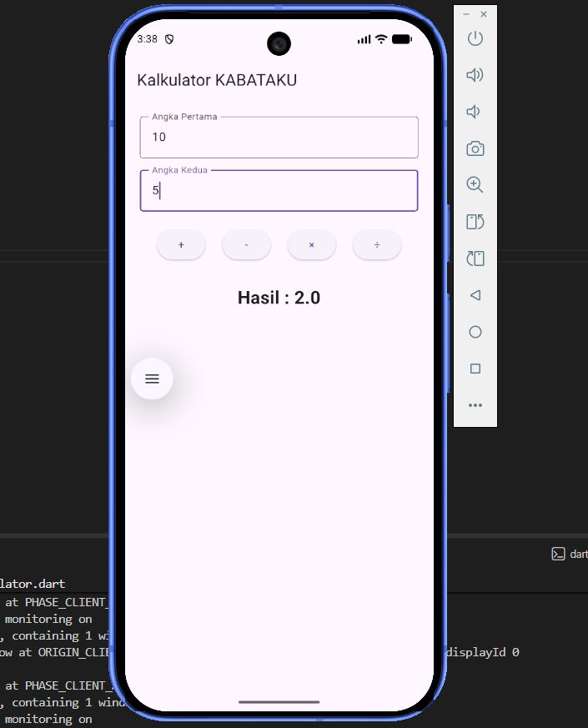Tap the emulator Home circle button
Image resolution: width=588 pixels, height=728 pixels.
tap(475, 332)
